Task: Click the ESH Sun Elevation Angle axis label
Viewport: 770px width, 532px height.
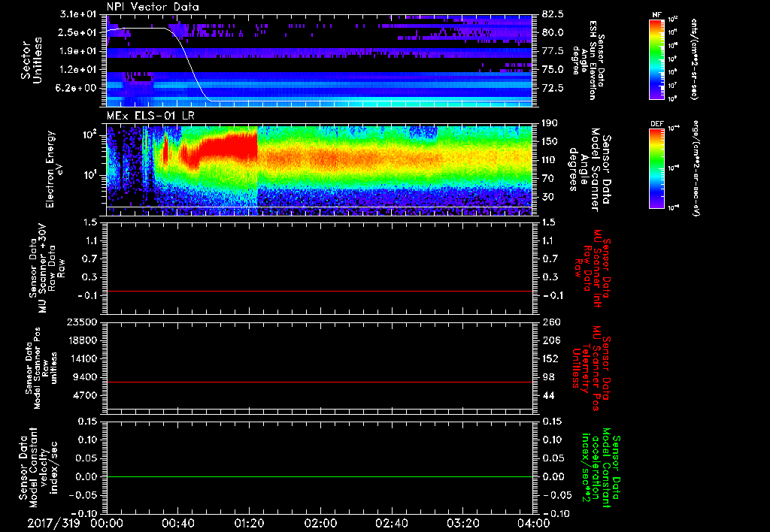Action: [x=589, y=60]
